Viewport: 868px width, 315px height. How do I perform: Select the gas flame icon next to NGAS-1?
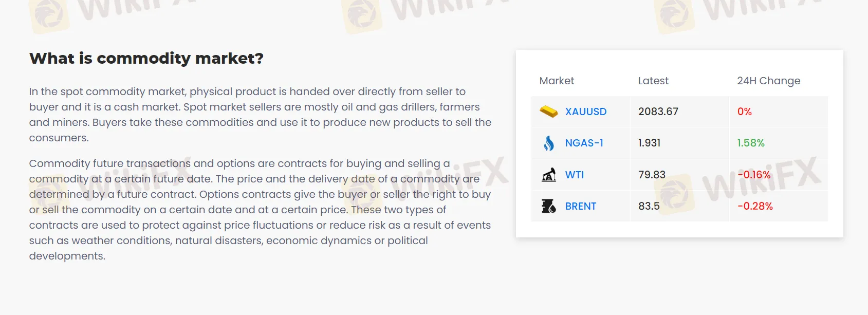pos(549,142)
